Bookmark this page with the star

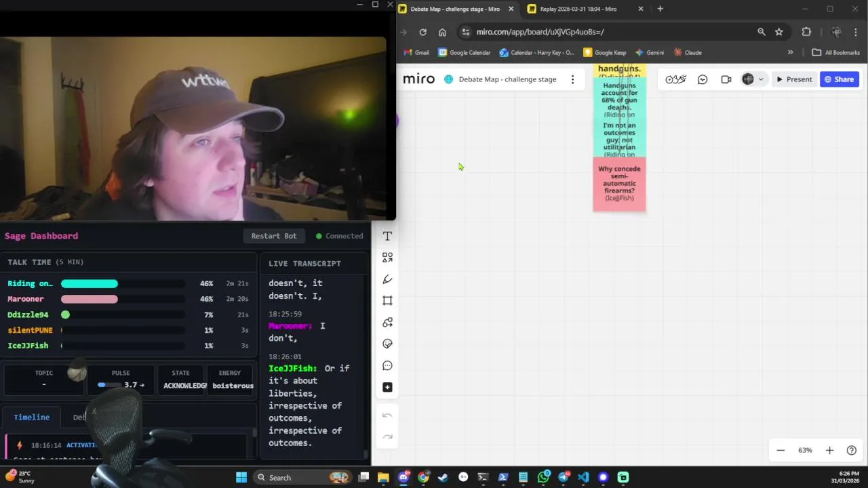[779, 32]
